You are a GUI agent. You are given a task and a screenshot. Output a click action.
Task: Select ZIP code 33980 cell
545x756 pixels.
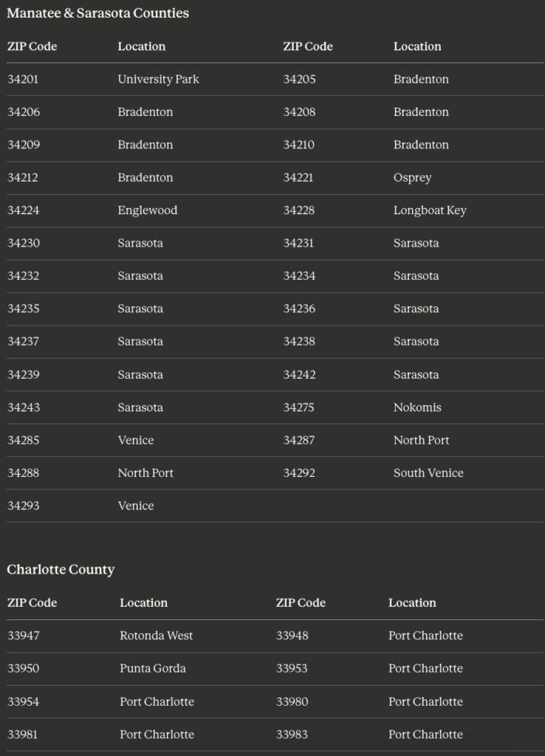click(x=292, y=701)
